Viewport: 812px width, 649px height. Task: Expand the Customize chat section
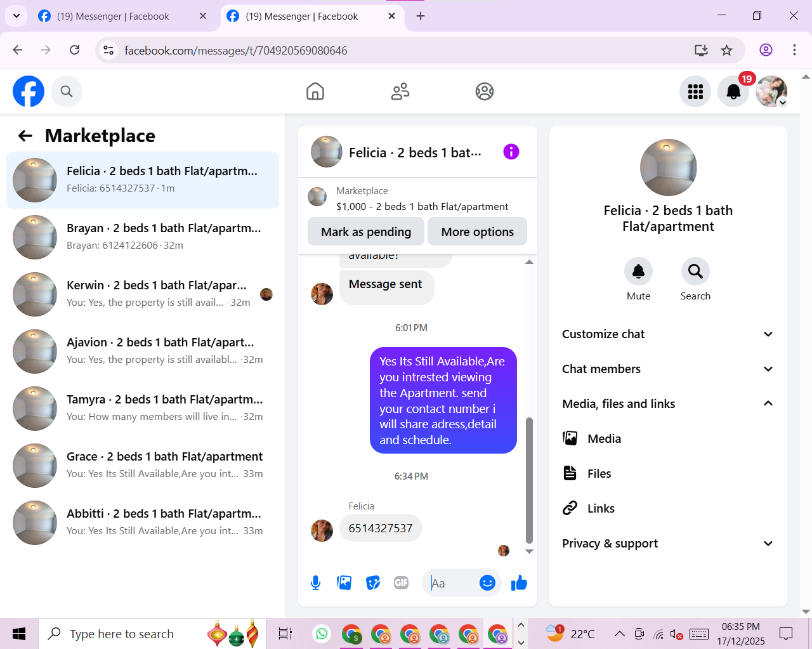pyautogui.click(x=668, y=334)
